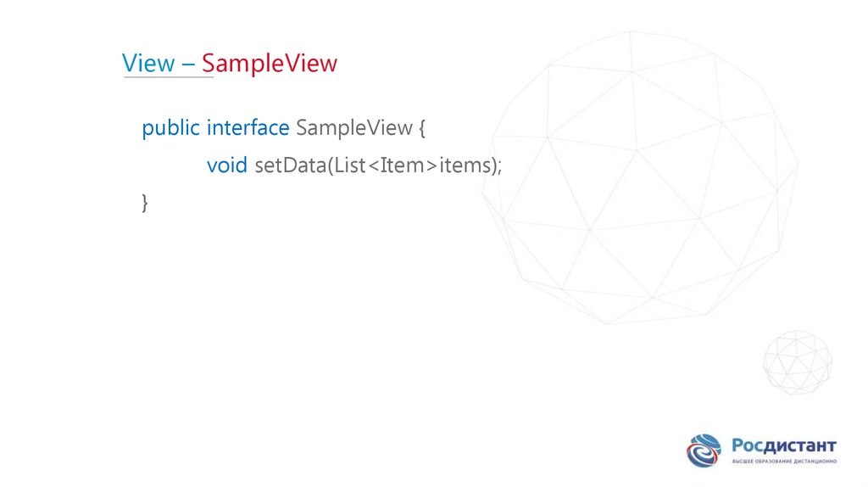This screenshot has width=868, height=487.
Task: Click the red "SampleView" title word
Action: (x=270, y=64)
